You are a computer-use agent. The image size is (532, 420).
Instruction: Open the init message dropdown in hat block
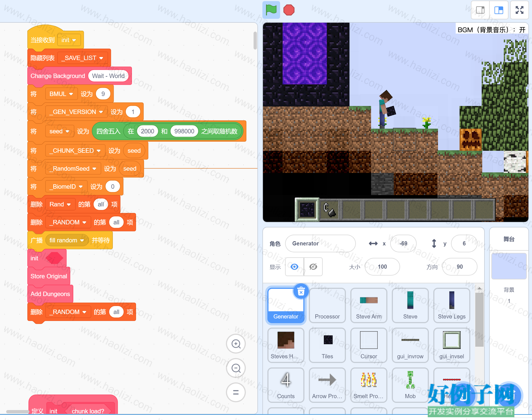[x=69, y=40]
